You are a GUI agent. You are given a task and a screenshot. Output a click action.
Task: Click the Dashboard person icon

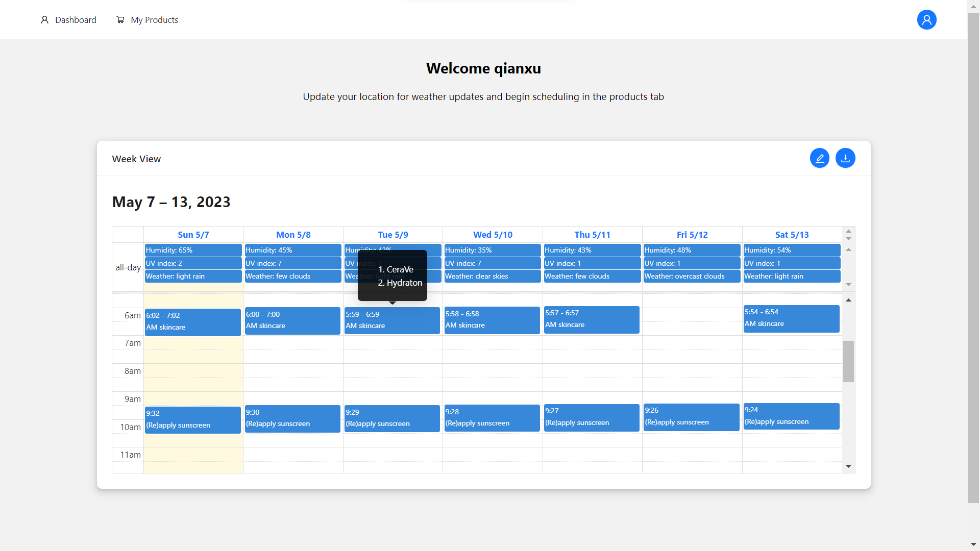pyautogui.click(x=44, y=20)
